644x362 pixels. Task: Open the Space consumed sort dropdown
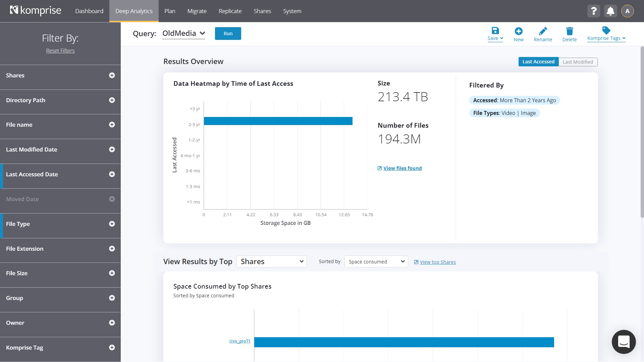pos(376,262)
